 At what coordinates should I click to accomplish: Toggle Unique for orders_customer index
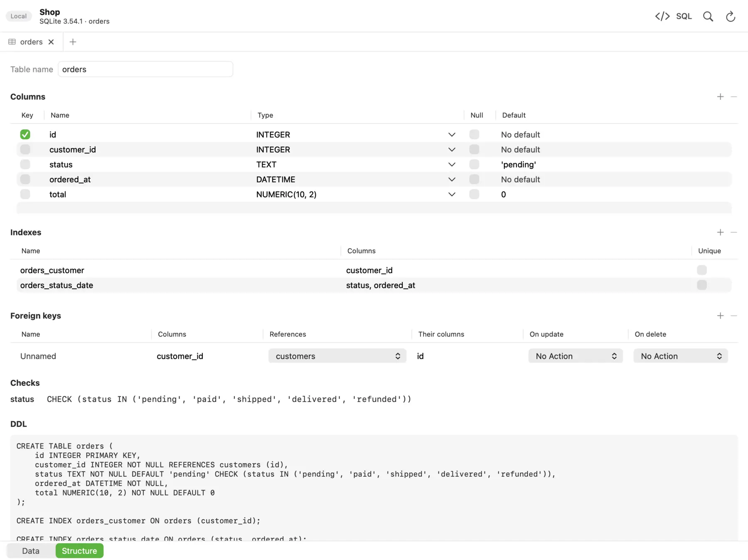[x=702, y=270]
